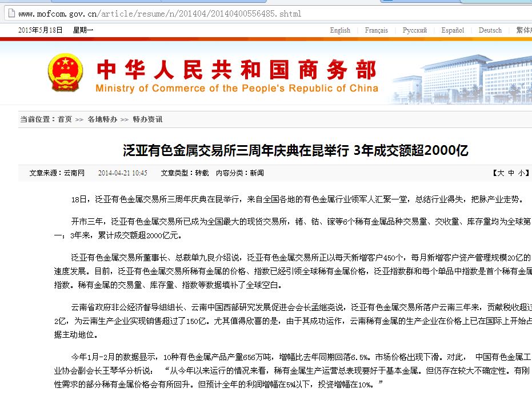Click the page icon in address bar
The height and width of the screenshot is (400, 532).
pyautogui.click(x=11, y=13)
